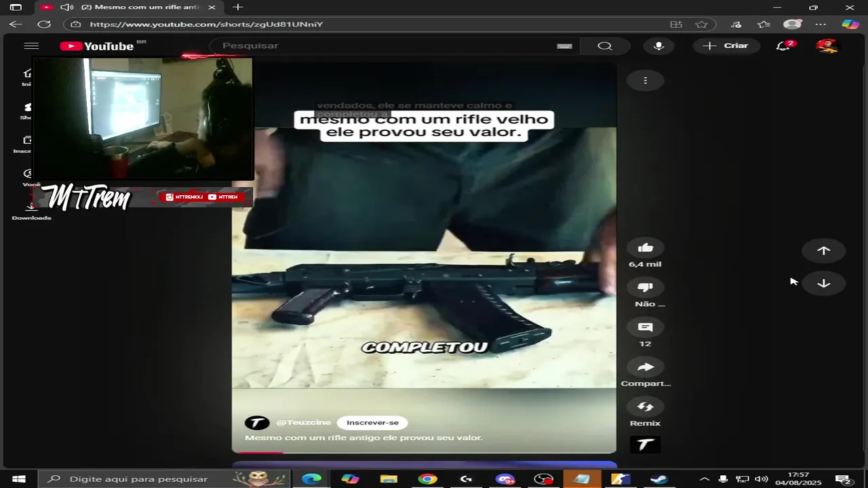The image size is (868, 488).
Task: Mute the tab using speaker icon
Action: pos(66,7)
